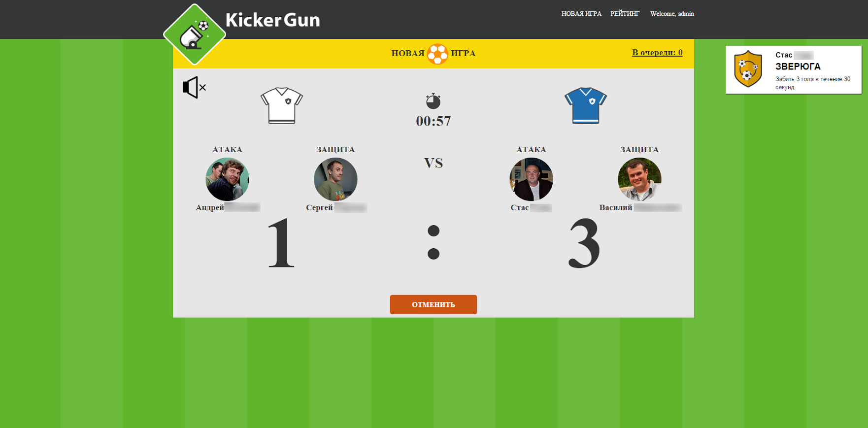Click the ЗВЕРЮГА achievement notification
This screenshot has height=428, width=868.
[794, 70]
